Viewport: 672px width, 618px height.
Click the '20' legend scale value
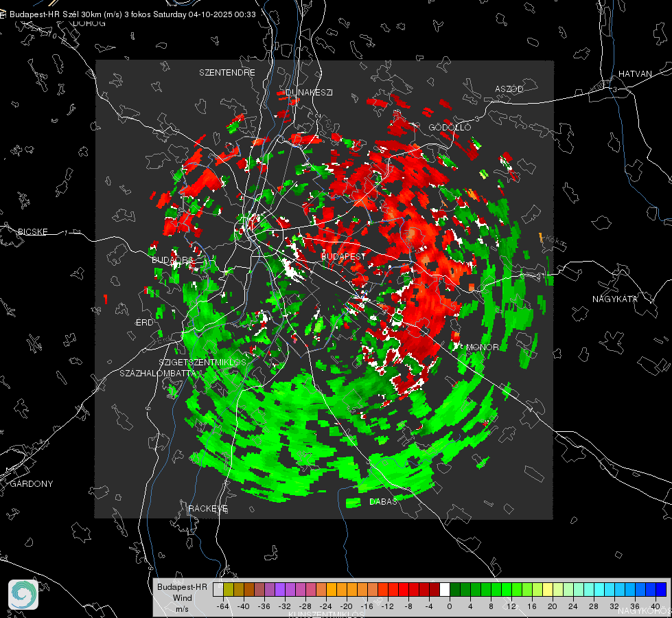tap(552, 606)
